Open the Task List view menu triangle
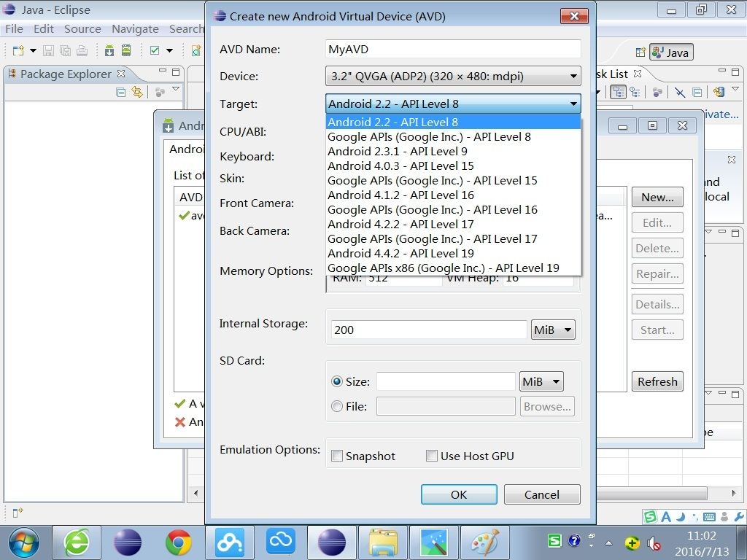 coord(735,88)
